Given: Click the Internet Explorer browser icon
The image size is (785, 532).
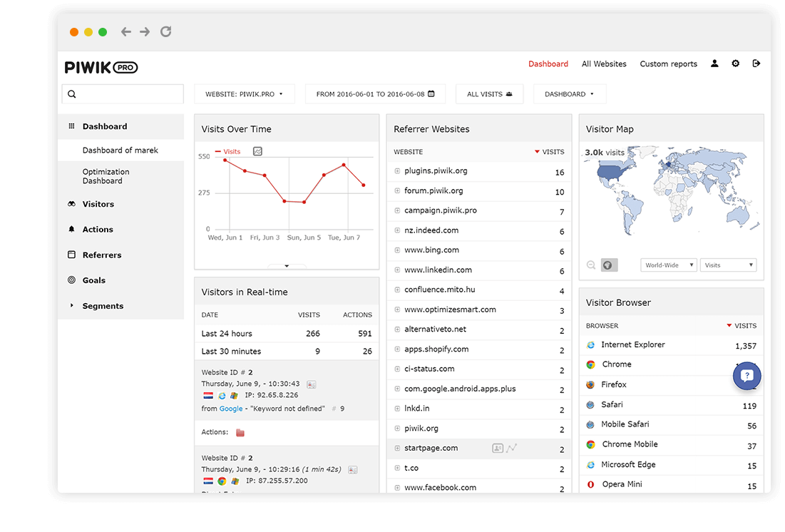Looking at the screenshot, I should 591,345.
